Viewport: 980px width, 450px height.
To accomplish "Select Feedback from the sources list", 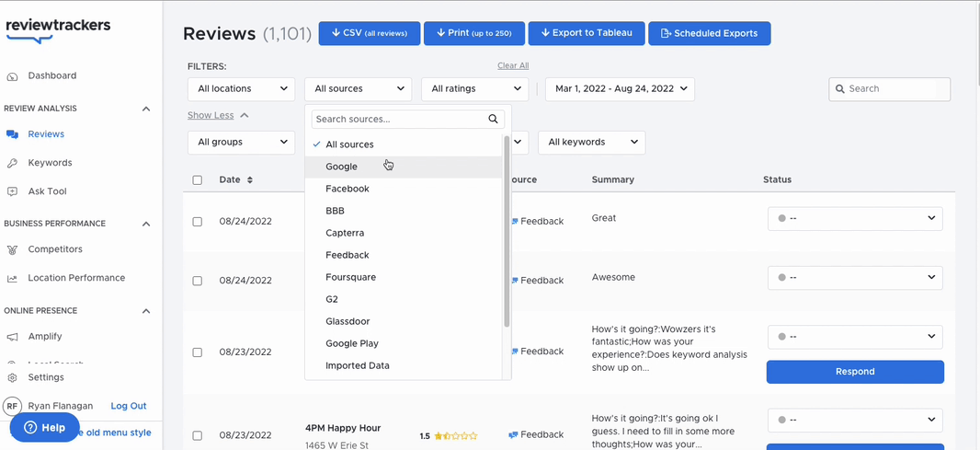I will click(x=404, y=255).
